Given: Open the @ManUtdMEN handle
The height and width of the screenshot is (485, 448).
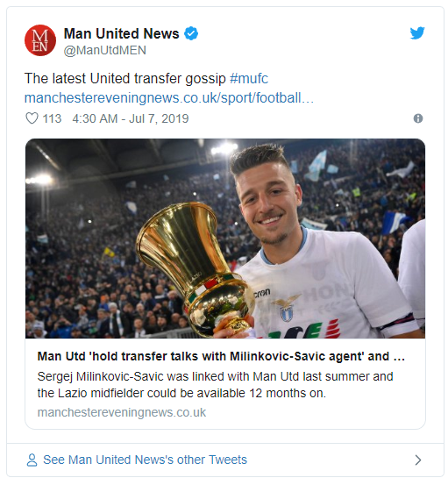Looking at the screenshot, I should point(105,50).
